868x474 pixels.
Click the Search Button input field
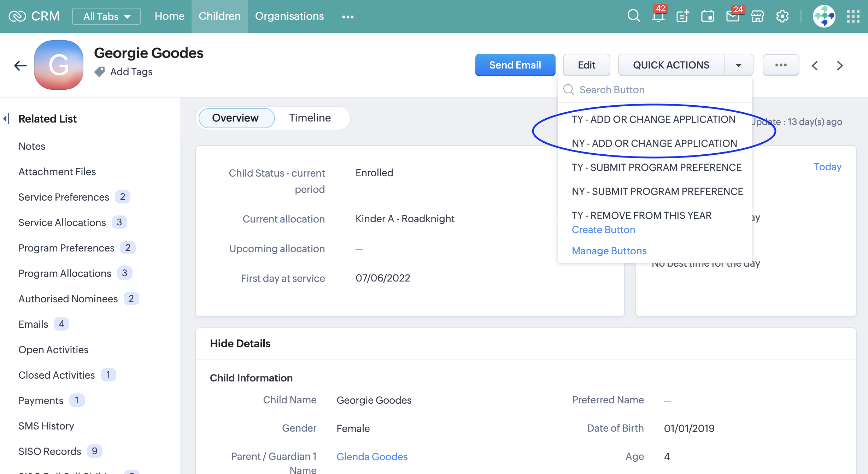(x=661, y=90)
